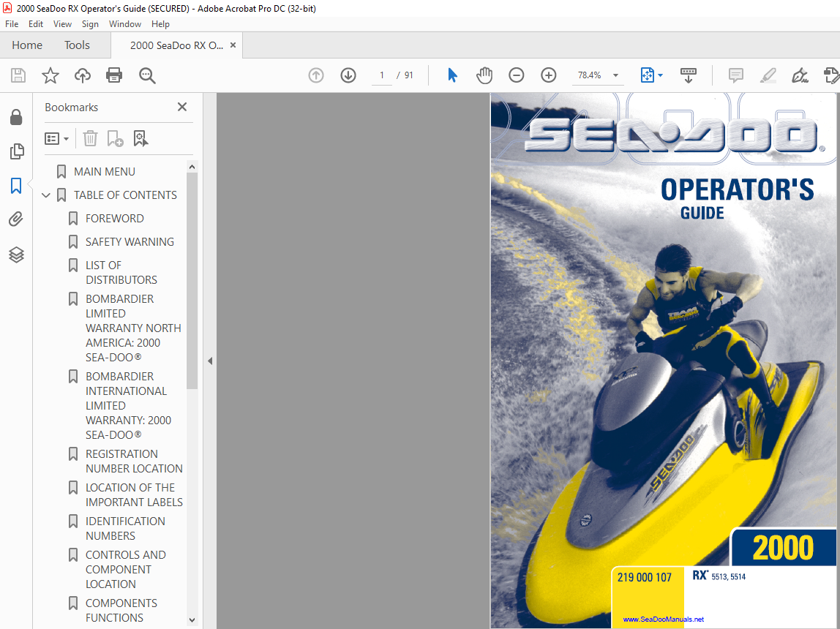The image size is (840, 629).
Task: Print the document with printer icon
Action: 114,75
